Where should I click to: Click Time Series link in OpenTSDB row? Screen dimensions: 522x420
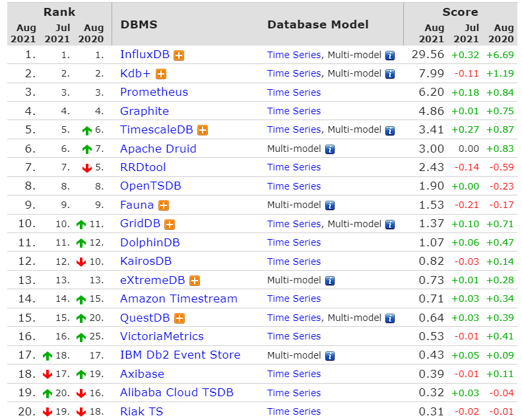294,186
